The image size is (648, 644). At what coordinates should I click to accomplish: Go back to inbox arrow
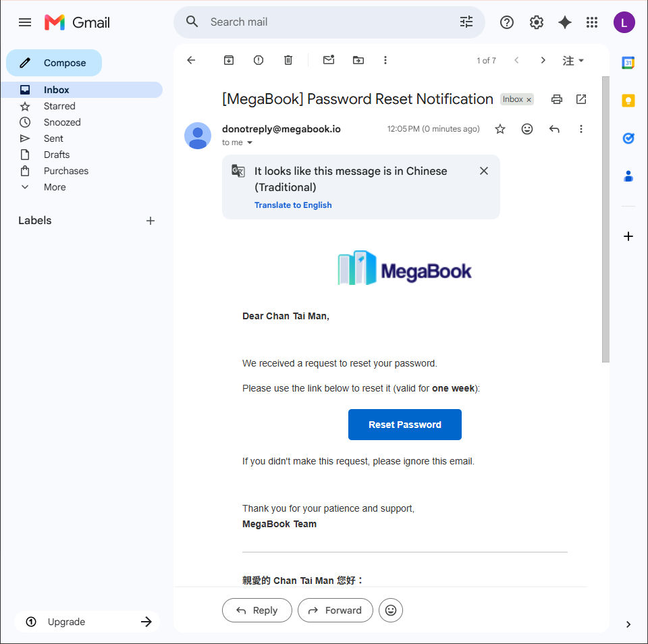(191, 60)
